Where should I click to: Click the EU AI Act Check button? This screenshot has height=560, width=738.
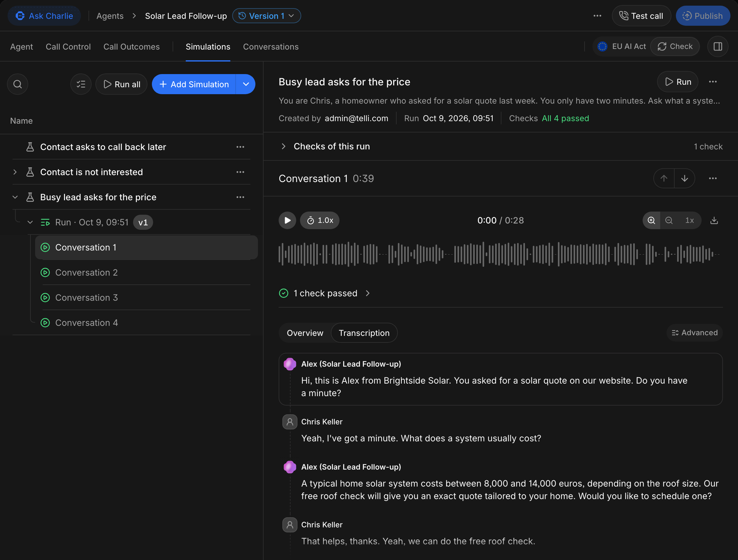[x=675, y=46]
